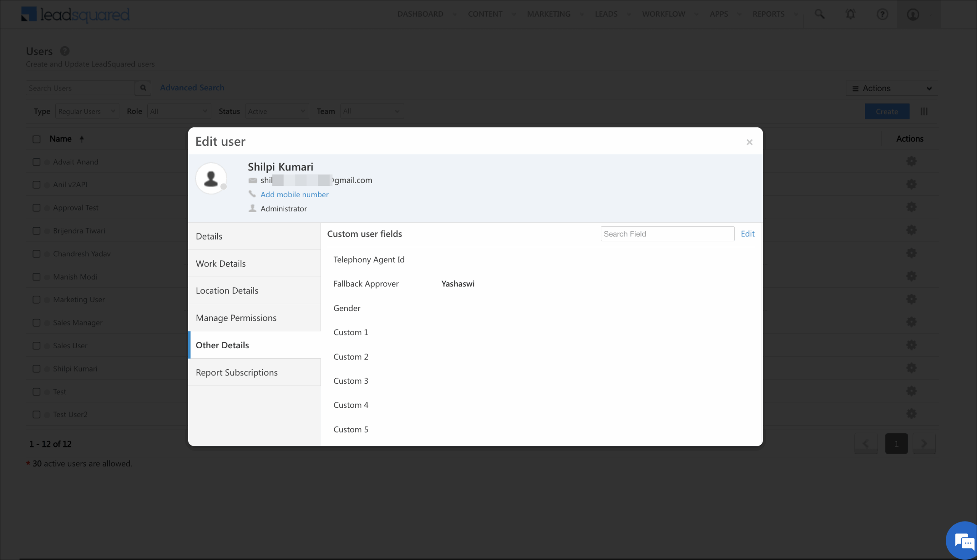This screenshot has height=560, width=977.
Task: Check the Chandresh Yadav row checkbox
Action: pyautogui.click(x=36, y=254)
